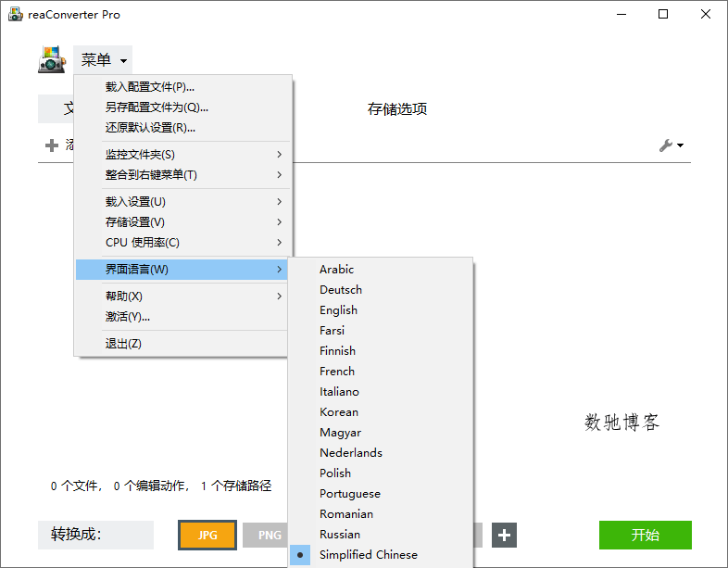This screenshot has width=728, height=568.
Task: Choose 退出(Z) to exit the application
Action: (x=183, y=344)
